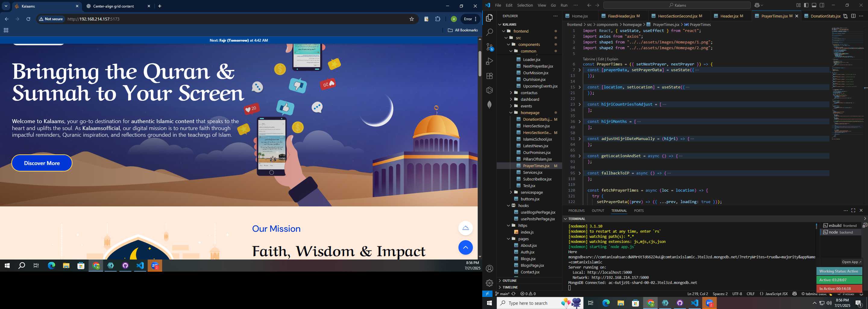Open Chrome Extensions puzzle icon
This screenshot has width=868, height=309.
[438, 19]
